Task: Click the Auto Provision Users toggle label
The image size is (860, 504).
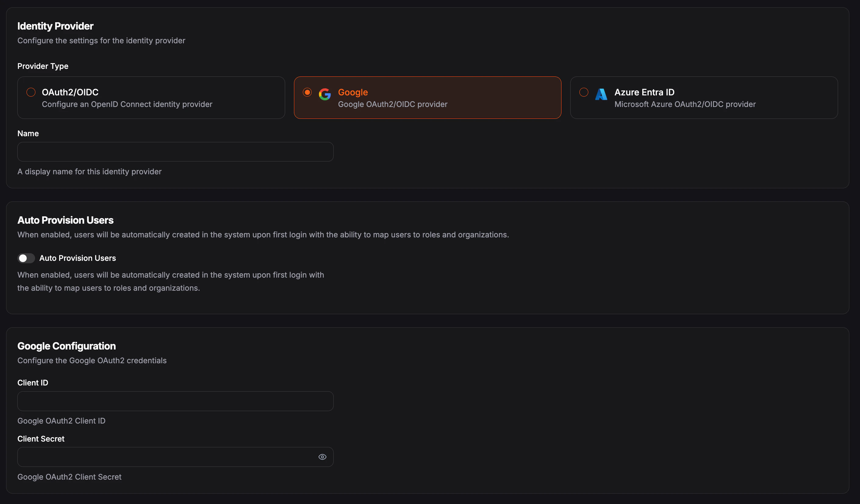Action: click(77, 258)
